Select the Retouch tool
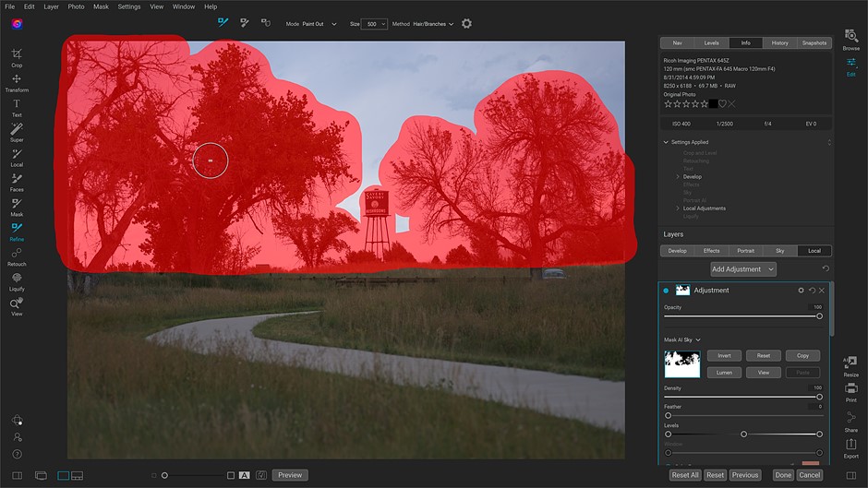The height and width of the screenshot is (488, 868). click(17, 256)
